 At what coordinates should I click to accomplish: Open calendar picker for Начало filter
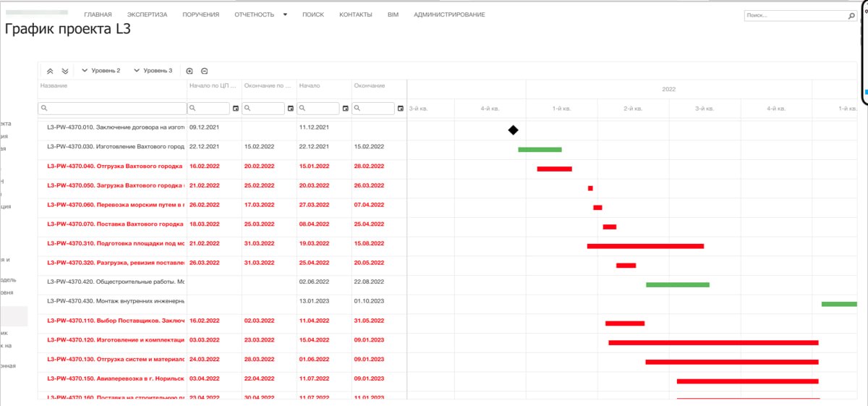click(346, 109)
